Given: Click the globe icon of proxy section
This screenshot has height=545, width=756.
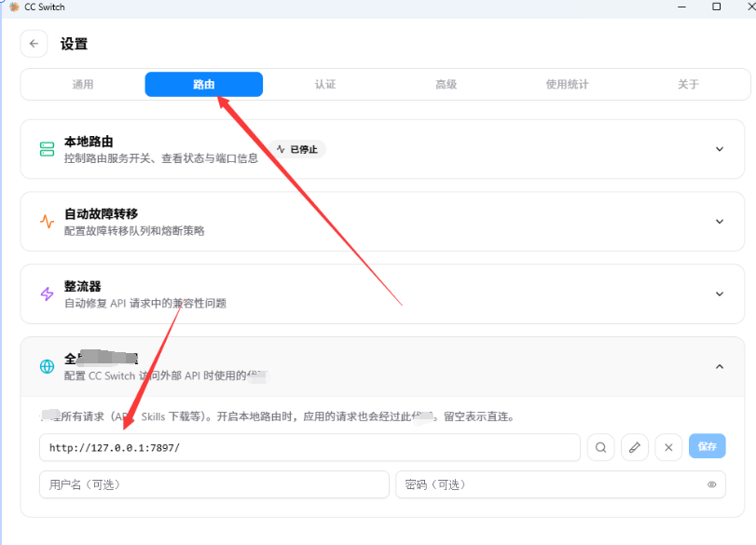Looking at the screenshot, I should [x=47, y=367].
